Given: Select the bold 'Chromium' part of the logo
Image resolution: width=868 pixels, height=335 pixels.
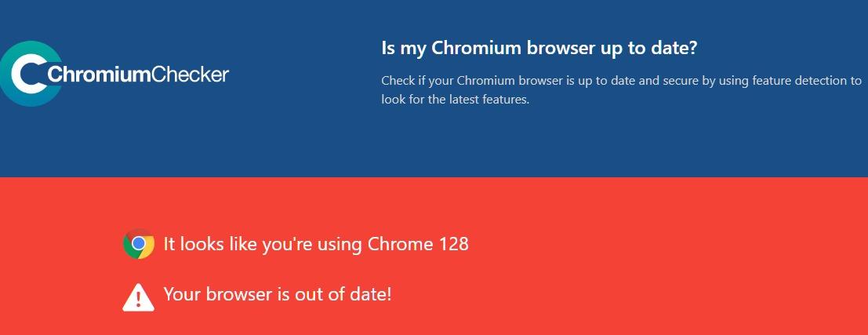Looking at the screenshot, I should [x=99, y=75].
